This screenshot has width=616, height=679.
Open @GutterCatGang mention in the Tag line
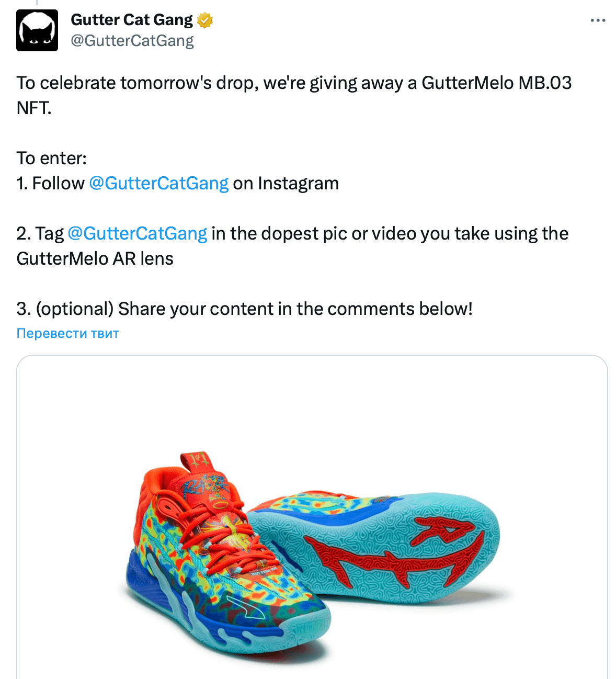(138, 234)
